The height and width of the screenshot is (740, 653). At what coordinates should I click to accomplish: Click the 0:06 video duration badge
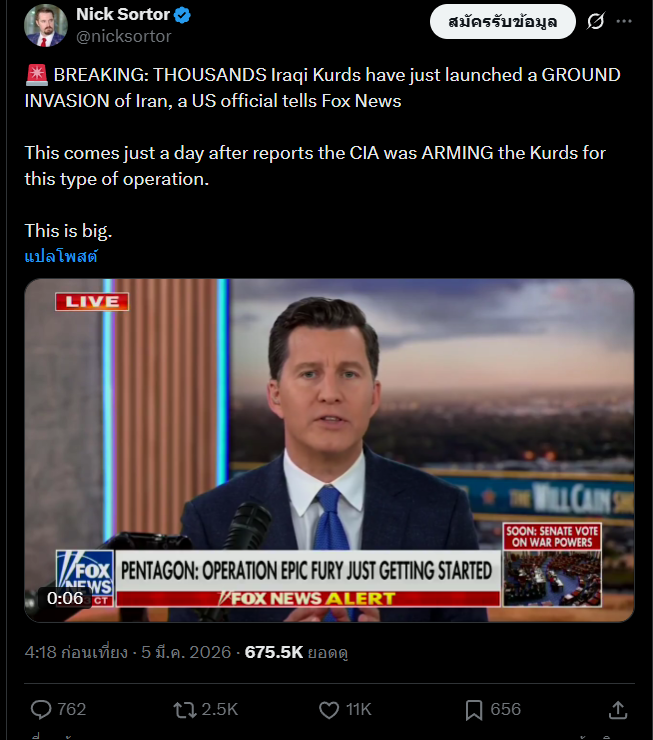(65, 598)
